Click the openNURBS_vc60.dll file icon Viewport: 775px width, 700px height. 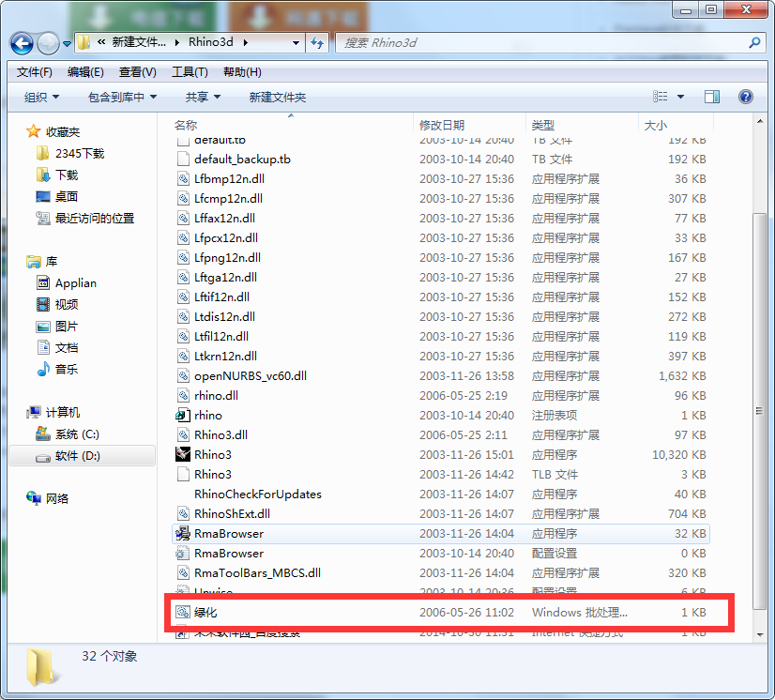tap(183, 376)
